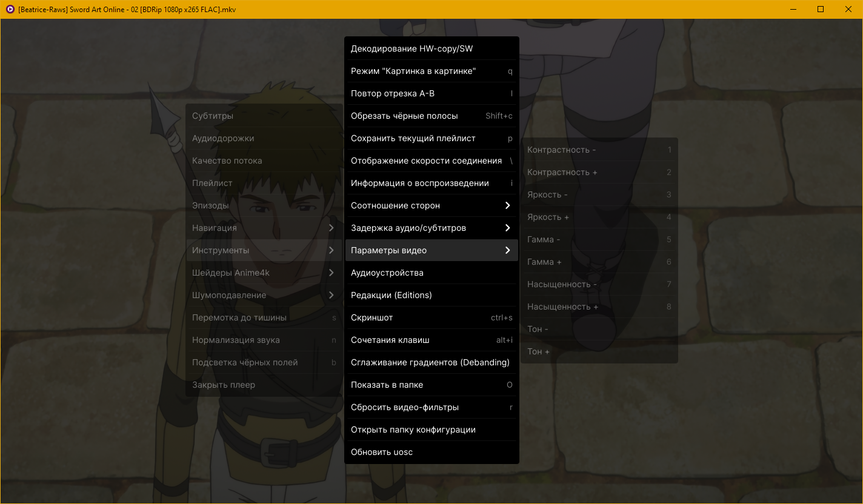Screen dimensions: 863x504
Task: Maximize the mpv window
Action: tap(821, 9)
